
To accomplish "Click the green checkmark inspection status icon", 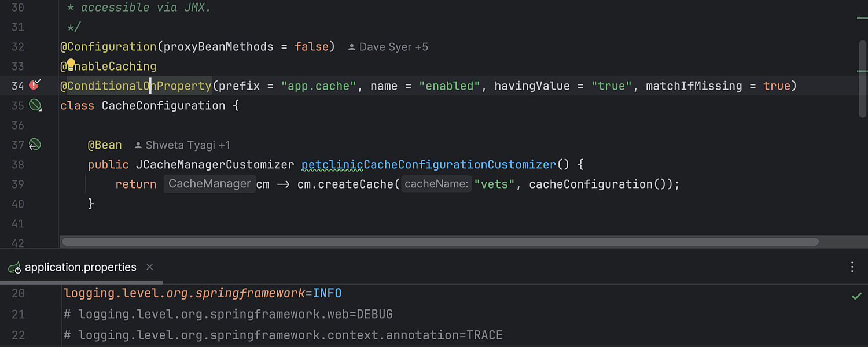I will 856,296.
